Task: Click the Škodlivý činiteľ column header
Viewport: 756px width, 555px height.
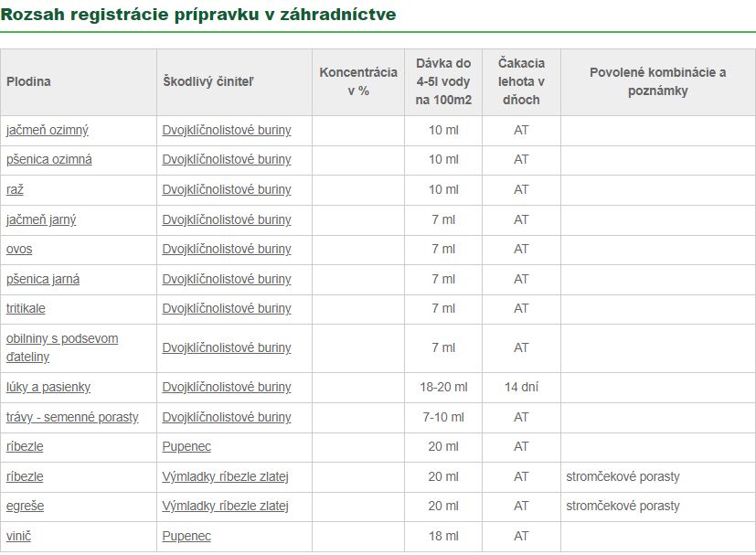Action: tap(208, 81)
